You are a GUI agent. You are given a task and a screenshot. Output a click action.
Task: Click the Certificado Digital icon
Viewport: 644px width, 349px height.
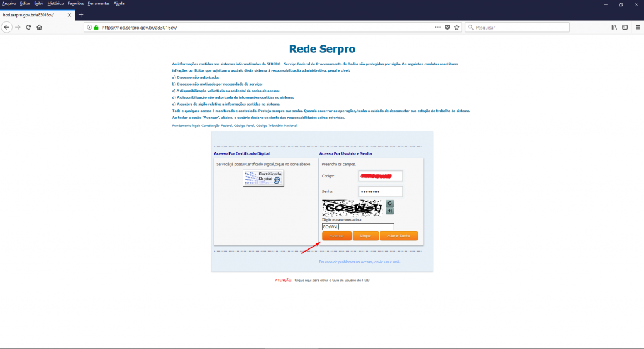coord(264,178)
